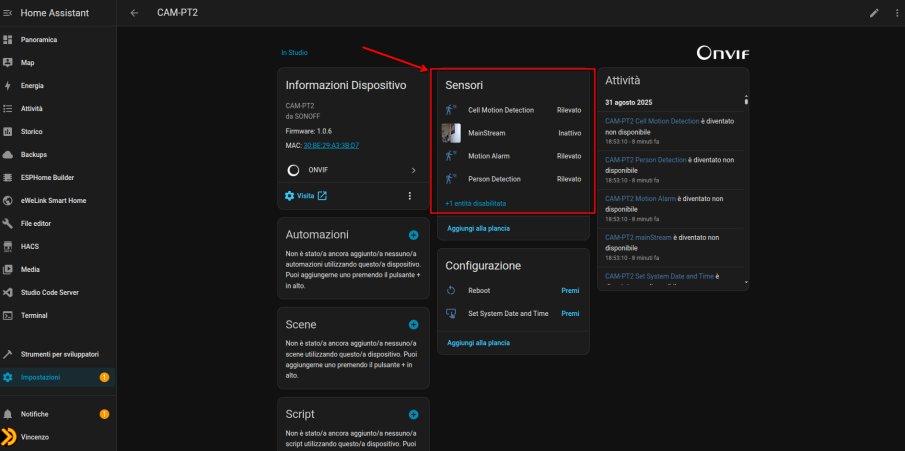Image resolution: width=905 pixels, height=451 pixels.
Task: Click the Terminal sidebar icon
Action: point(8,315)
